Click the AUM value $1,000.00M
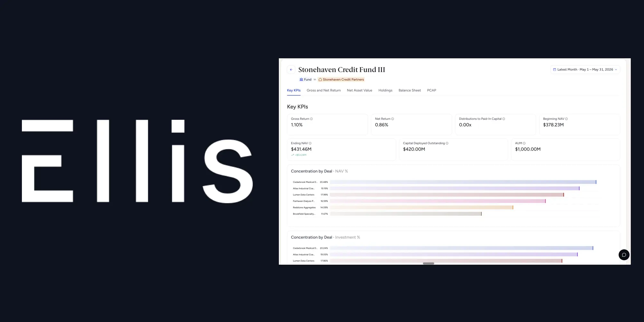Screen dimensions: 644x322 [x=528, y=149]
